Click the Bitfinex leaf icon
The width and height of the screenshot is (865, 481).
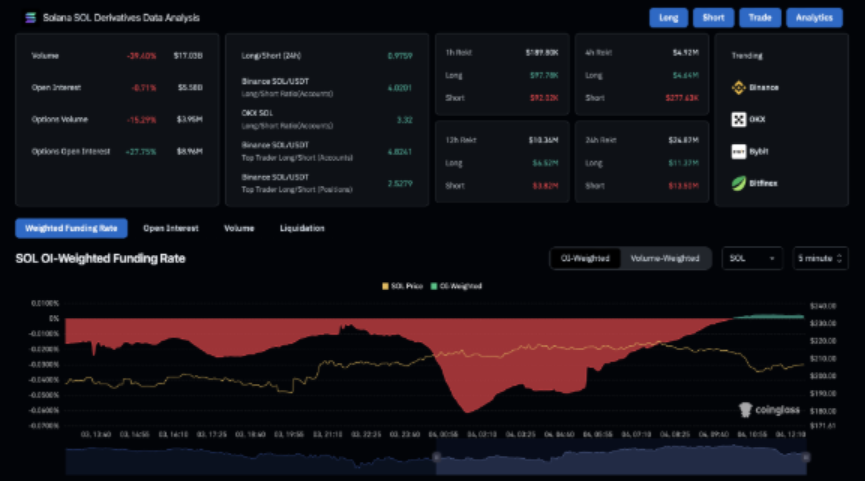(x=740, y=183)
